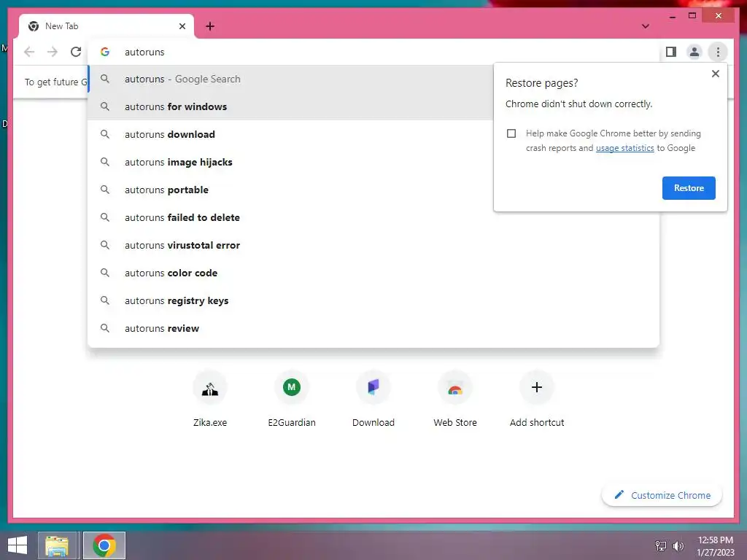The image size is (747, 560).
Task: Click magnifier icon beside 'autoruns portable'
Action: tap(105, 190)
